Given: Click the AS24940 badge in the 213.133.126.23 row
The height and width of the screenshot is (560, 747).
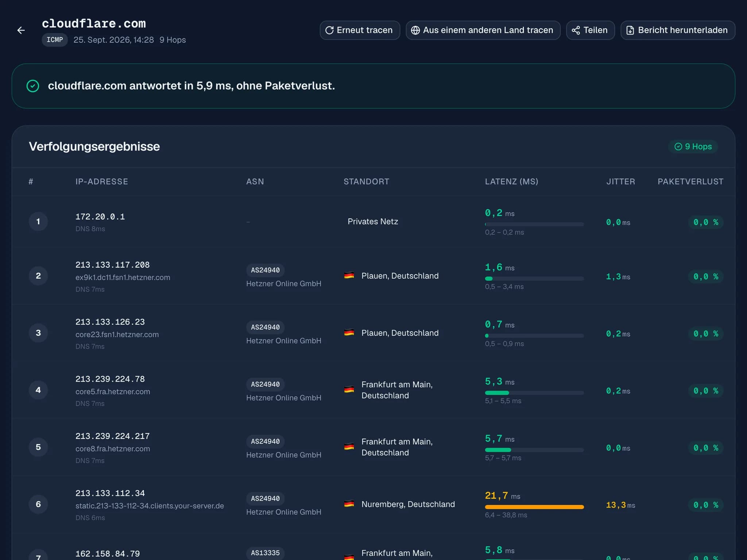Looking at the screenshot, I should click(x=265, y=327).
